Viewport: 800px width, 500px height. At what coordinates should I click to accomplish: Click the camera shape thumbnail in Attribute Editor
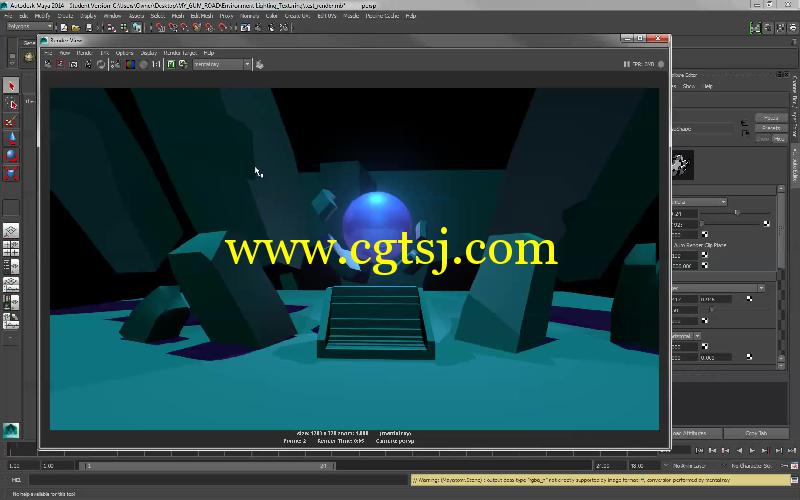(x=683, y=165)
